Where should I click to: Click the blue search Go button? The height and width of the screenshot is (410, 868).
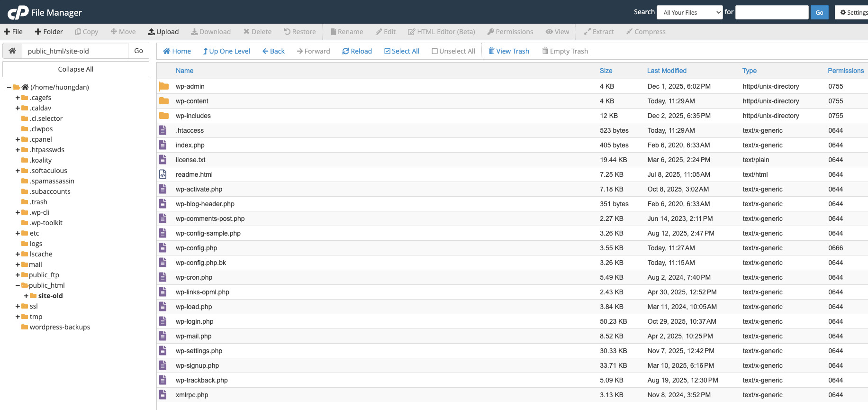tap(819, 12)
